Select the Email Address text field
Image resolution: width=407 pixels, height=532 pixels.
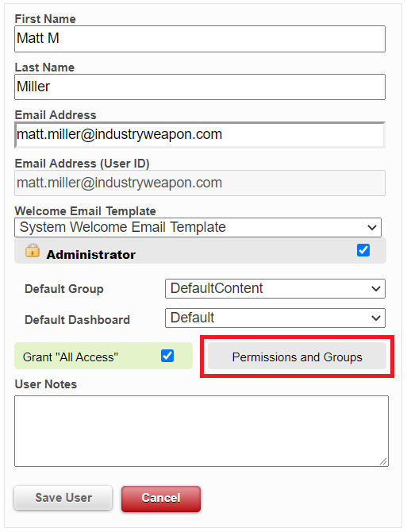coord(200,135)
